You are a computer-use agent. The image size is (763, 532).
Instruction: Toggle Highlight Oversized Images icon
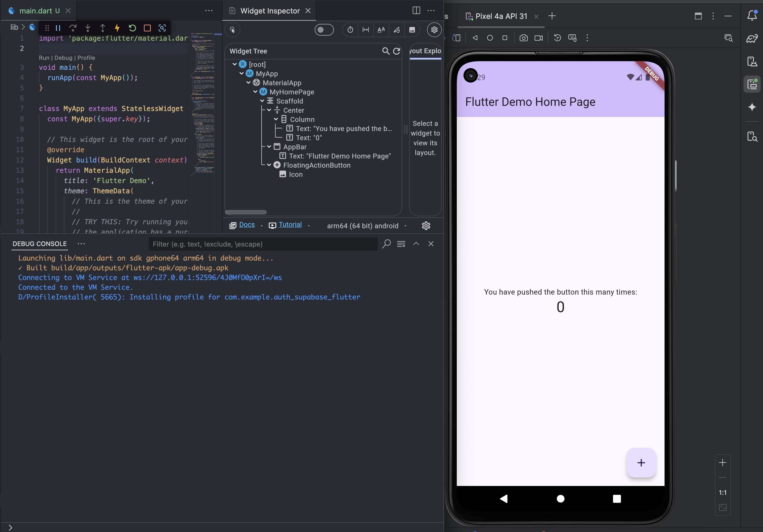(412, 30)
